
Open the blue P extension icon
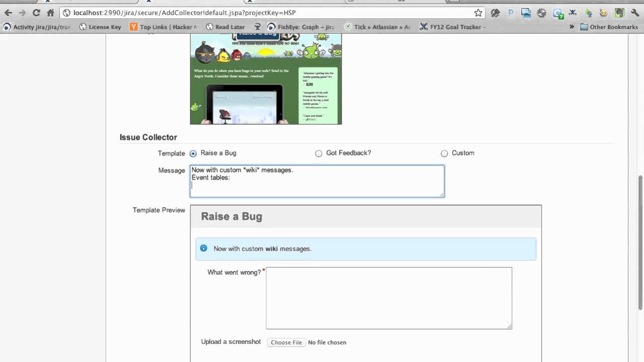(x=511, y=14)
